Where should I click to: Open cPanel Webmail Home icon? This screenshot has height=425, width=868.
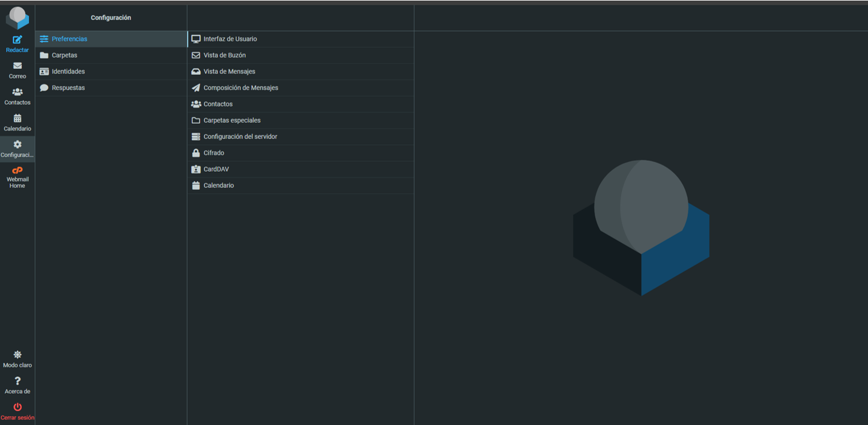click(18, 170)
